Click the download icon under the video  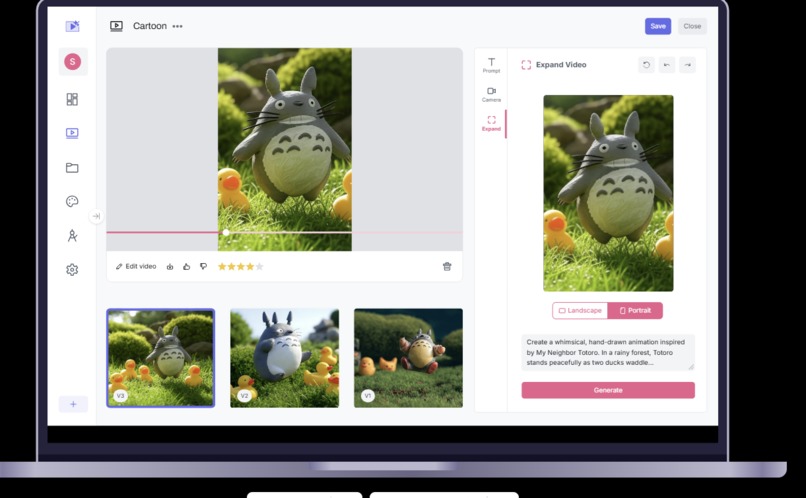170,267
